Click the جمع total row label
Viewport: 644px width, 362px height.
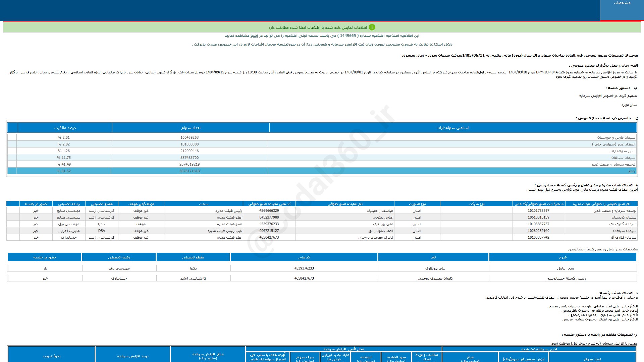[x=631, y=171]
